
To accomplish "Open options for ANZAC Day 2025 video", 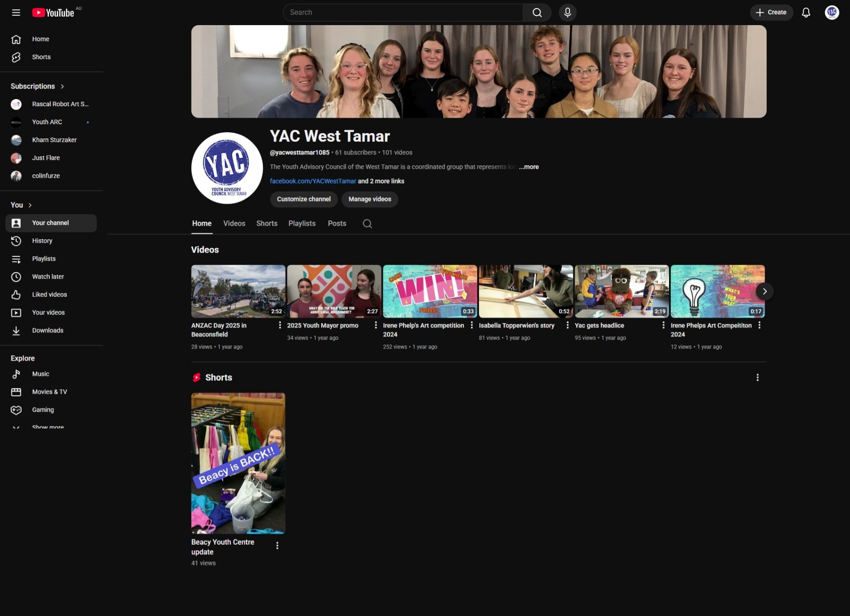I will coord(280,325).
